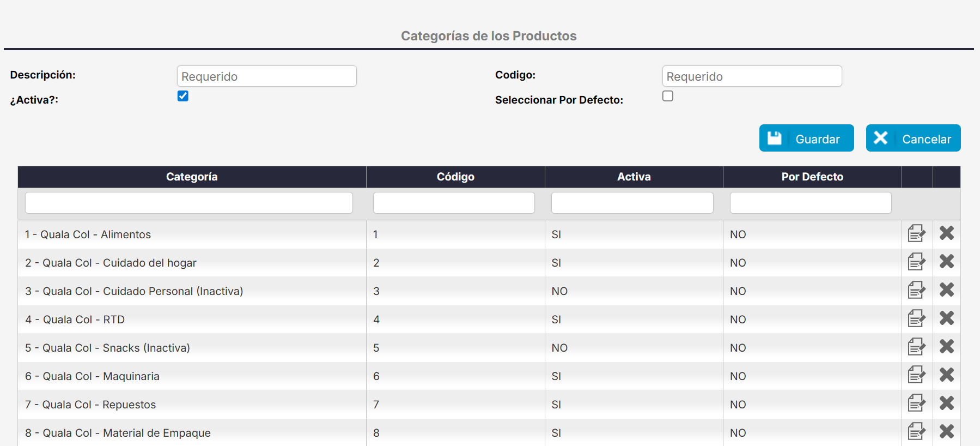The height and width of the screenshot is (446, 980).
Task: Check the Seleccionar Por Defecto checkbox
Action: click(x=668, y=96)
